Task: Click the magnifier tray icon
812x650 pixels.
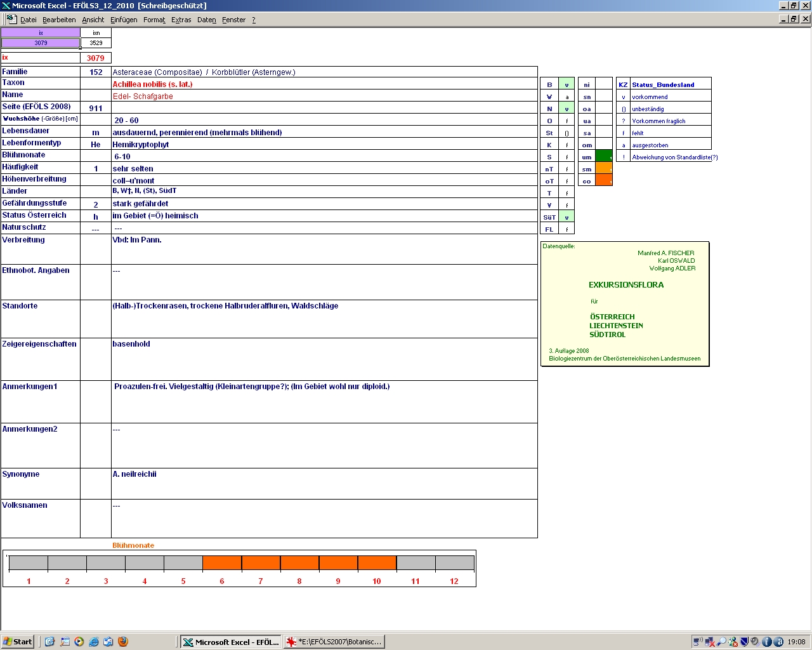Action: click(721, 642)
